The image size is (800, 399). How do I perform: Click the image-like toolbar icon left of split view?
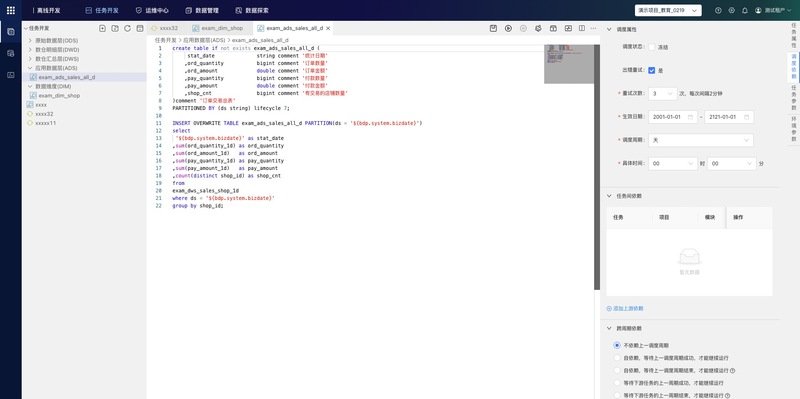(568, 29)
